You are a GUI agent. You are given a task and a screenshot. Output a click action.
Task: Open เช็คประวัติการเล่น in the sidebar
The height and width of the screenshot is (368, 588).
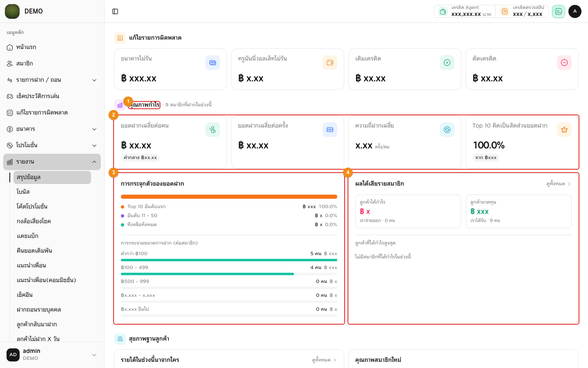(x=52, y=96)
